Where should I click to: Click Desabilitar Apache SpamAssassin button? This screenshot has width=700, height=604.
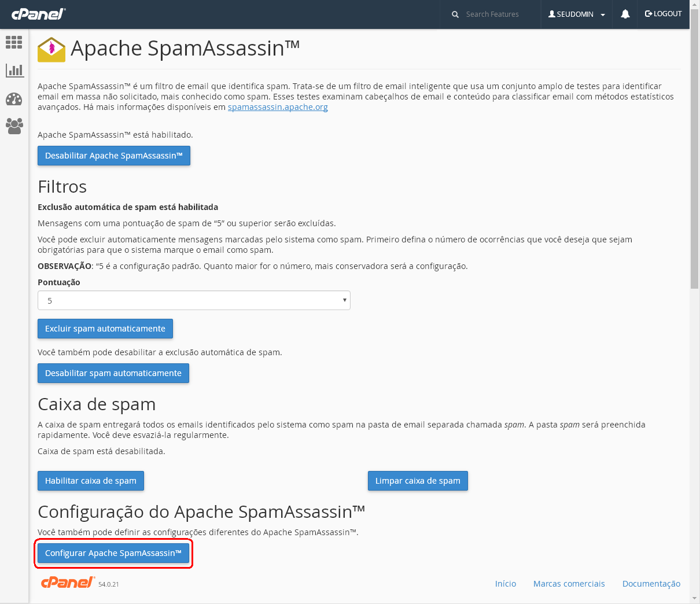click(114, 156)
